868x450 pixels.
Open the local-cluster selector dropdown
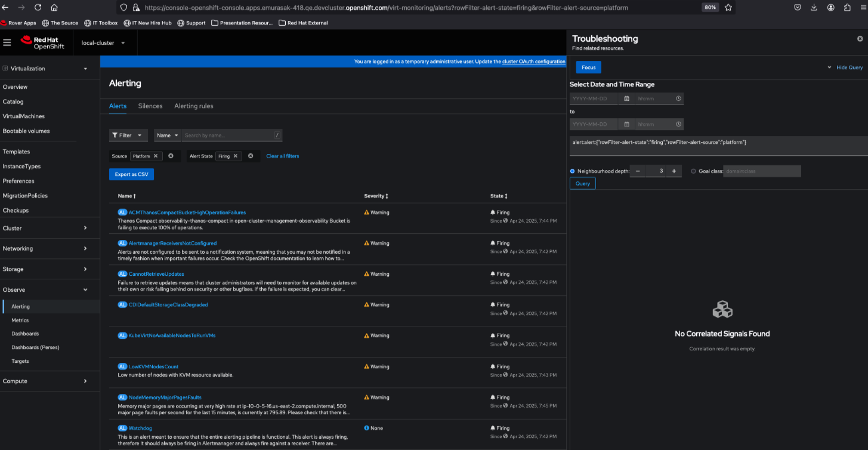[x=103, y=43]
